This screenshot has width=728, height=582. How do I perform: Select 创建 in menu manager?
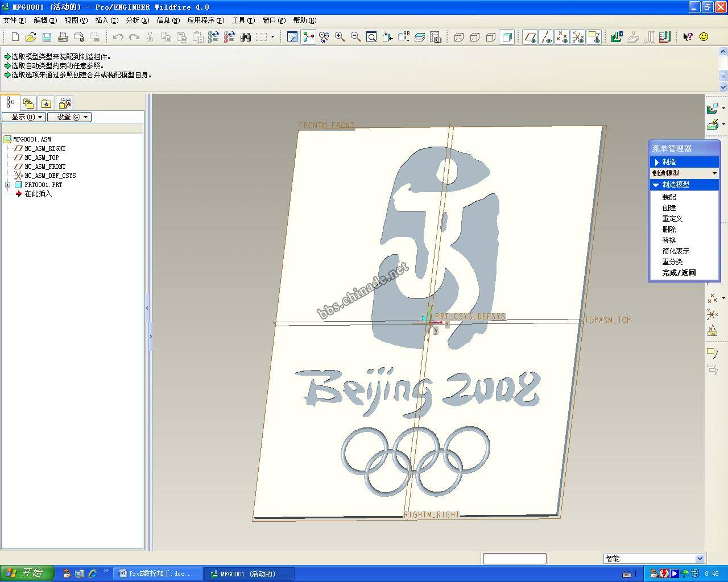(669, 208)
